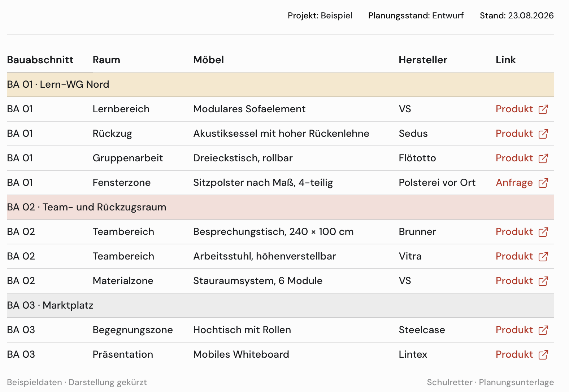The height and width of the screenshot is (392, 569).
Task: Open external link icon for Dreieckstisch, rollbar
Action: click(543, 158)
